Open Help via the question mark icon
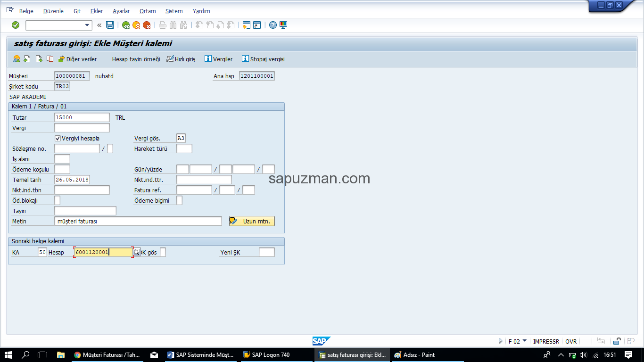This screenshot has height=362, width=644. (x=273, y=25)
